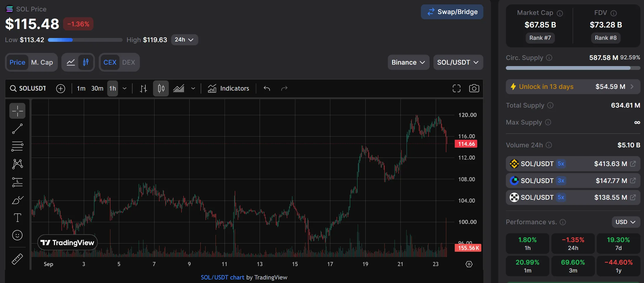Open the SOL/USDT chart link
The image size is (644, 283).
(x=222, y=277)
